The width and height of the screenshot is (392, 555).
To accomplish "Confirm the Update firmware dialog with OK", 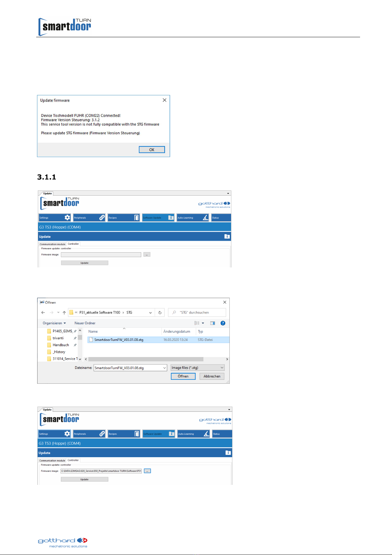I will [x=152, y=150].
